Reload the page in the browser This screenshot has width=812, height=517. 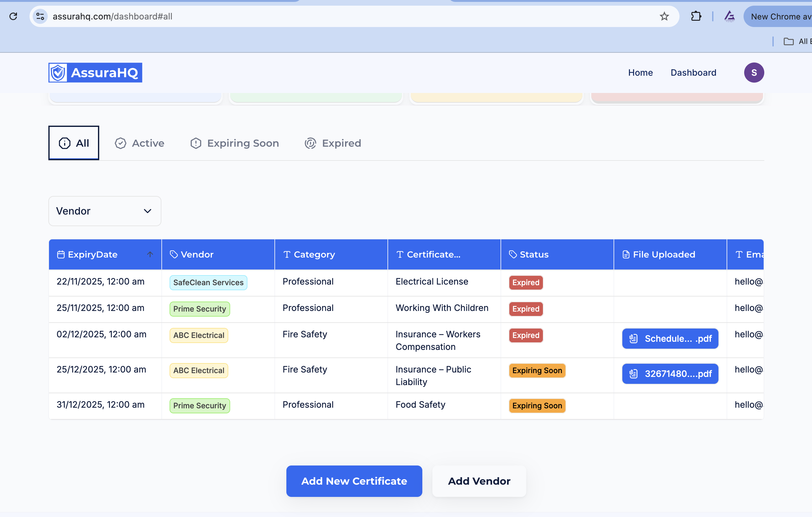click(x=14, y=16)
